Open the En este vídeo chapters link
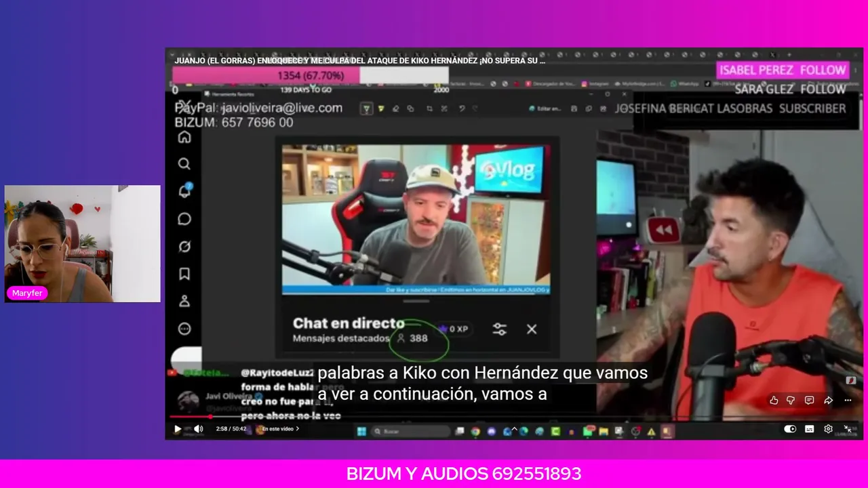 coord(279,429)
